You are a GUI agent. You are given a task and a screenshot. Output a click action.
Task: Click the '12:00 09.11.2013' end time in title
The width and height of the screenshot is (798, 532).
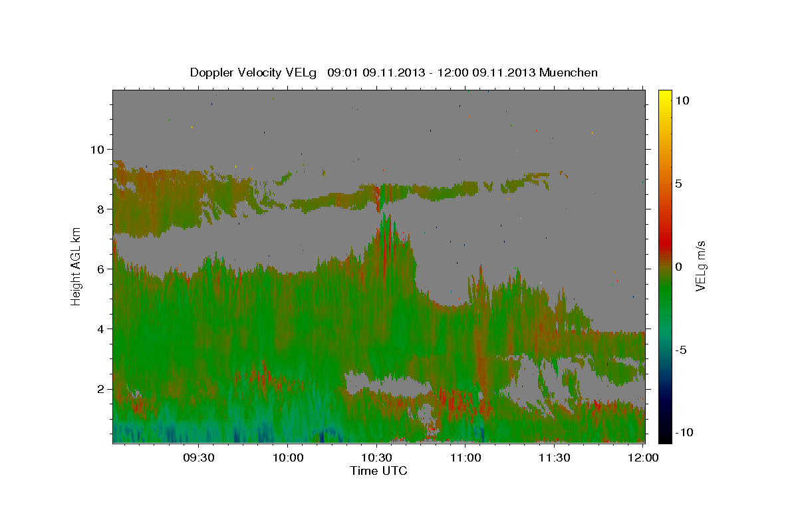point(486,72)
